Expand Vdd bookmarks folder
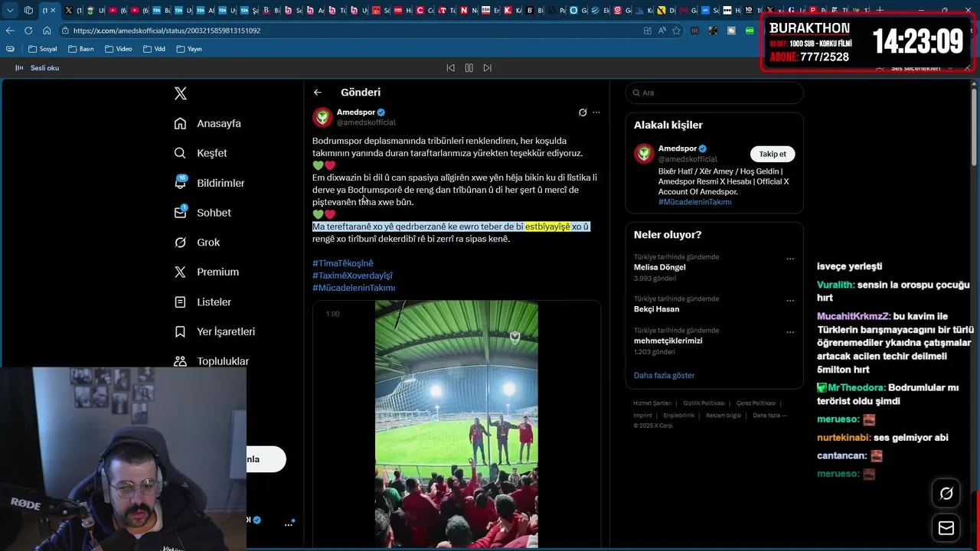The image size is (980, 551). click(x=153, y=49)
